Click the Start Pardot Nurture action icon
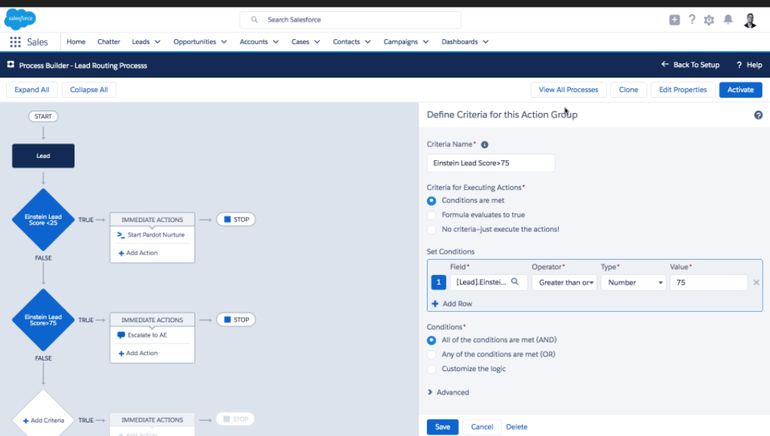The width and height of the screenshot is (770, 436). tap(121, 235)
